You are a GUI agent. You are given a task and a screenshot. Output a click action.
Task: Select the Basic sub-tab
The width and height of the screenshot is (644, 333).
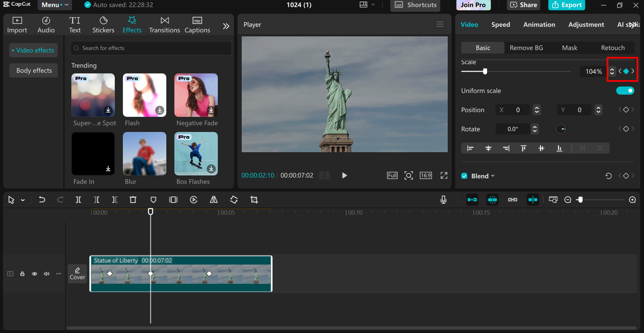[x=483, y=48]
